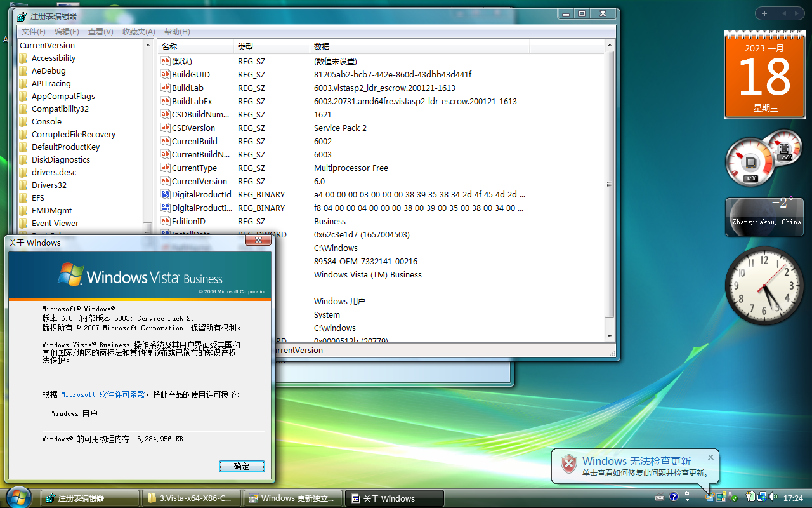Select the Compatibility32 key
The width and height of the screenshot is (812, 508).
[60, 109]
